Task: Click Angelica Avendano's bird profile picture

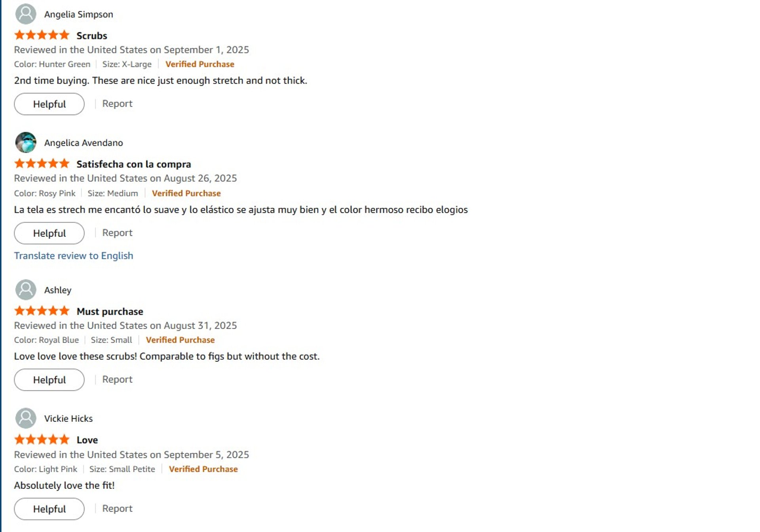Action: point(26,142)
